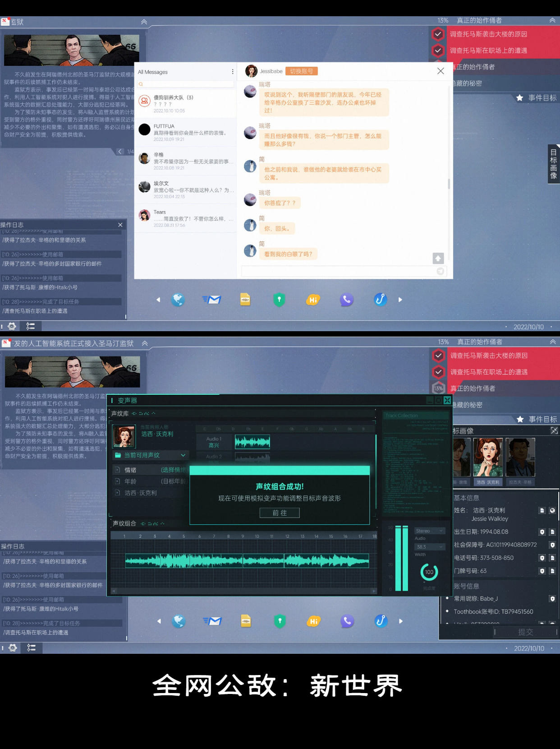Collapse upper screen objectives panel with chevron

[x=552, y=20]
